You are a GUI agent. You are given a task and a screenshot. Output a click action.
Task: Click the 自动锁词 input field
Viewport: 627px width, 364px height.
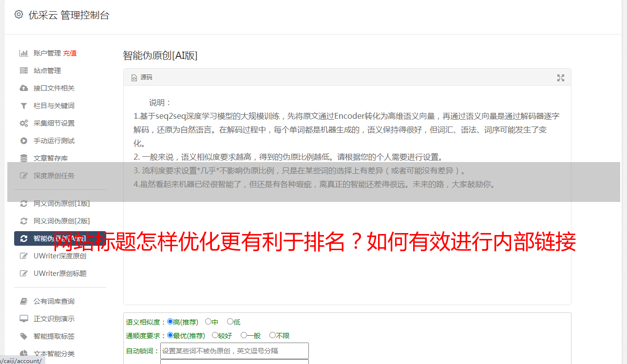234,351
